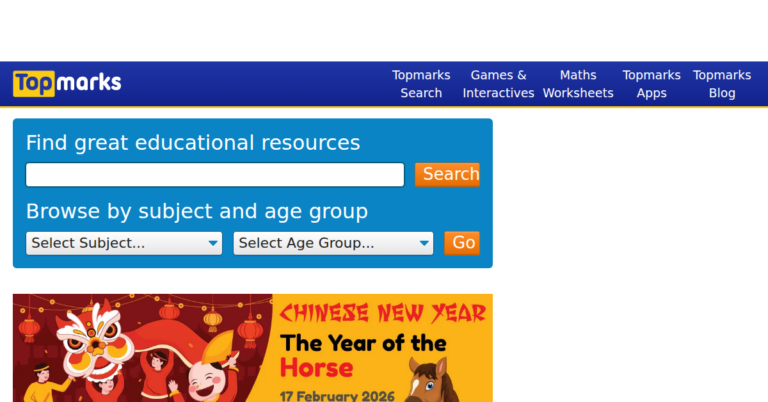Click the blue arrow on Select Subject
The height and width of the screenshot is (402, 768).
213,243
